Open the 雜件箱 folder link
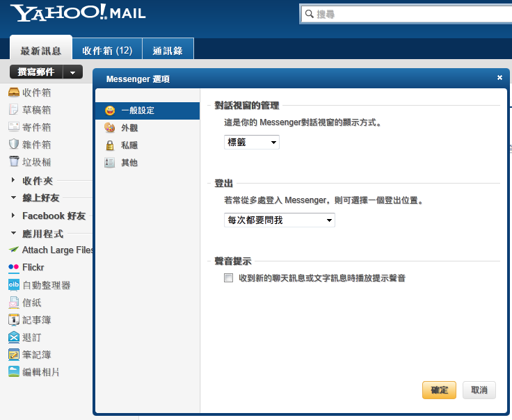The height and width of the screenshot is (420, 512). pos(37,145)
